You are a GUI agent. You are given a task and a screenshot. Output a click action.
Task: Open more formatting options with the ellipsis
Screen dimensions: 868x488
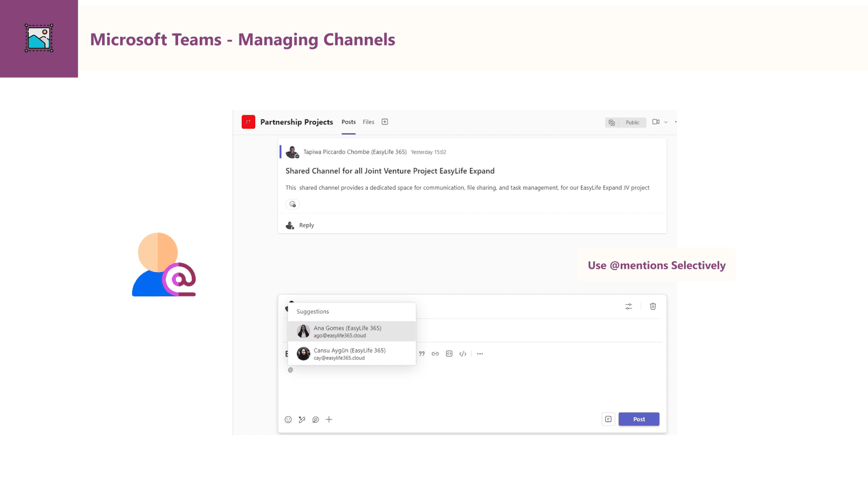479,353
